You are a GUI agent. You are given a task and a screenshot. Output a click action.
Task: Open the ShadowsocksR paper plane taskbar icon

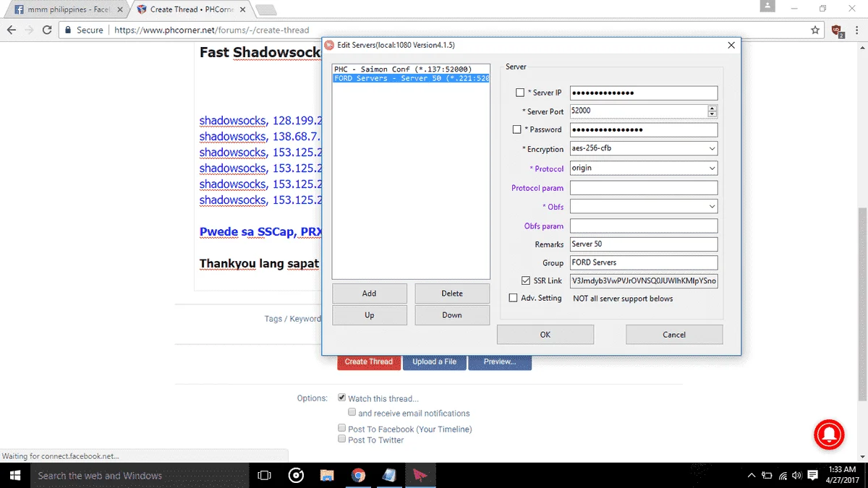(420, 475)
